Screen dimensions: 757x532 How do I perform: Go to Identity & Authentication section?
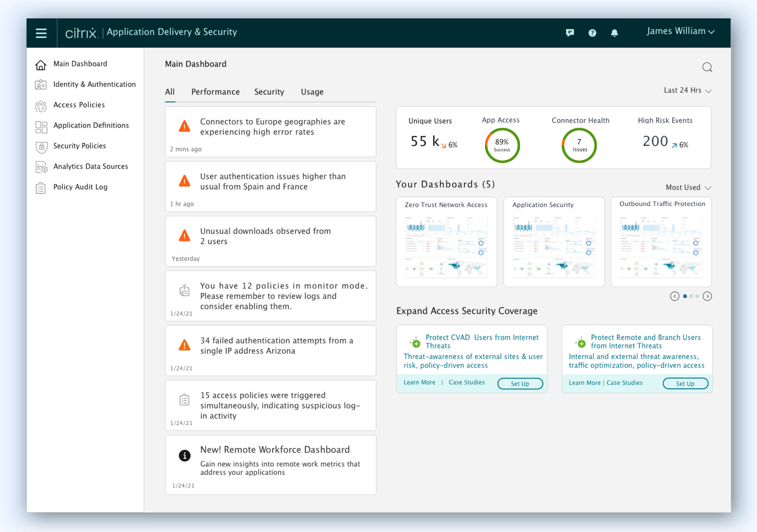94,84
